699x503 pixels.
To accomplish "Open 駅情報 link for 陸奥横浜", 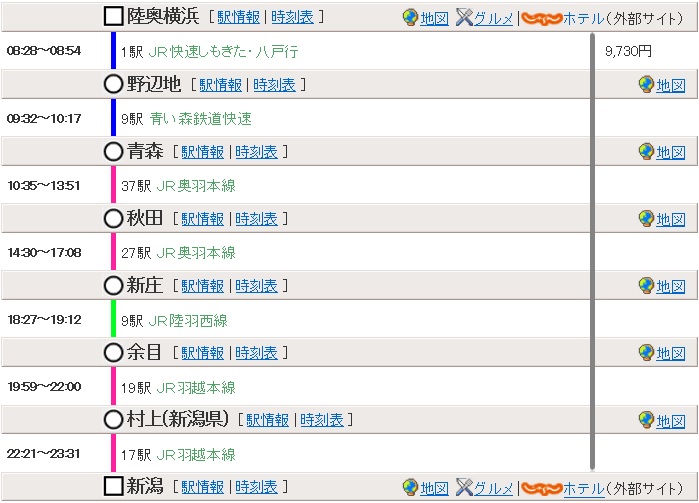I will tap(238, 17).
